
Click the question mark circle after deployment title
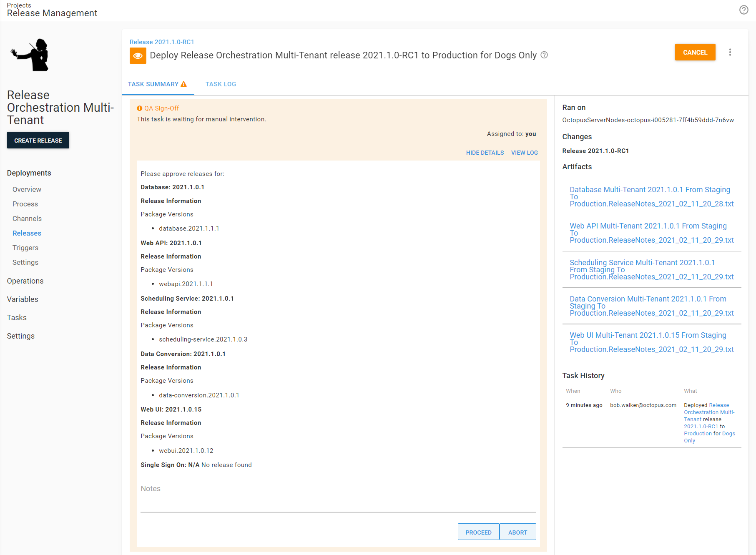544,55
